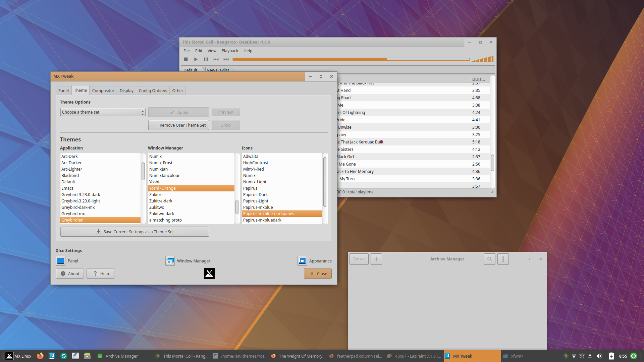644x362 pixels.
Task: Select Papirus-Dark icon theme
Action: pyautogui.click(x=282, y=195)
